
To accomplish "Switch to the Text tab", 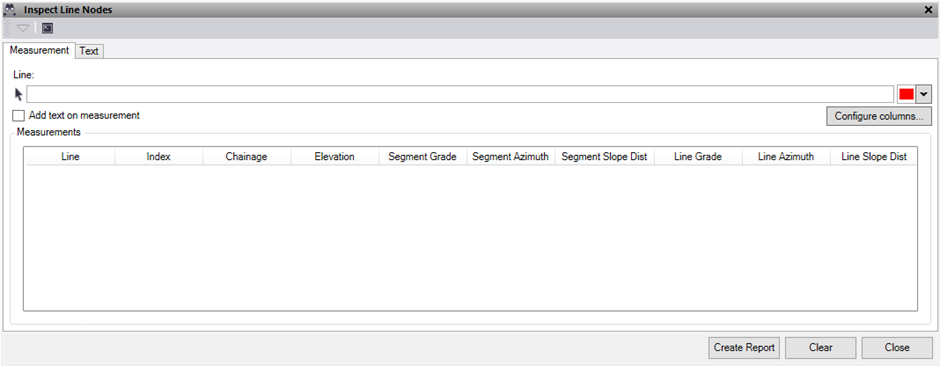I will [x=89, y=52].
